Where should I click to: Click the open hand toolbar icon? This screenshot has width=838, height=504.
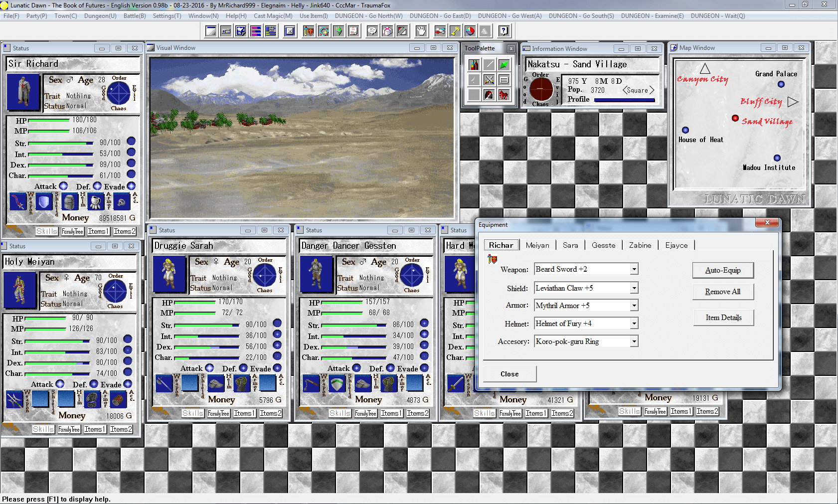tap(421, 31)
